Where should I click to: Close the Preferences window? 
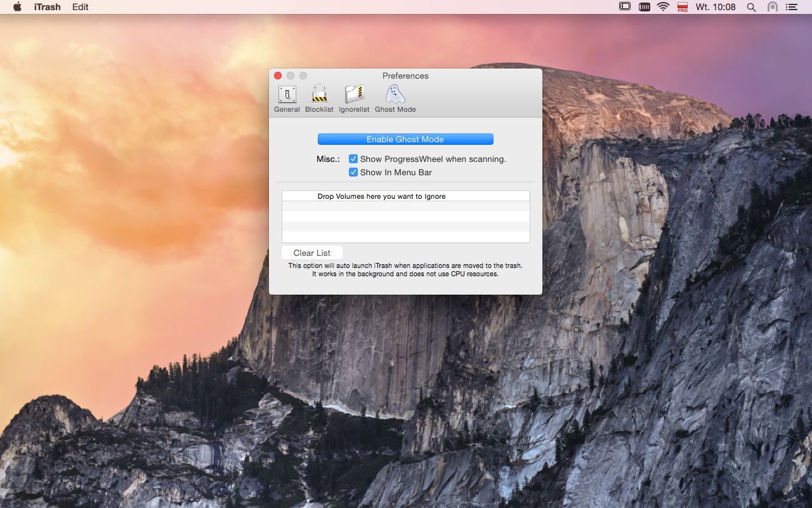tap(278, 76)
